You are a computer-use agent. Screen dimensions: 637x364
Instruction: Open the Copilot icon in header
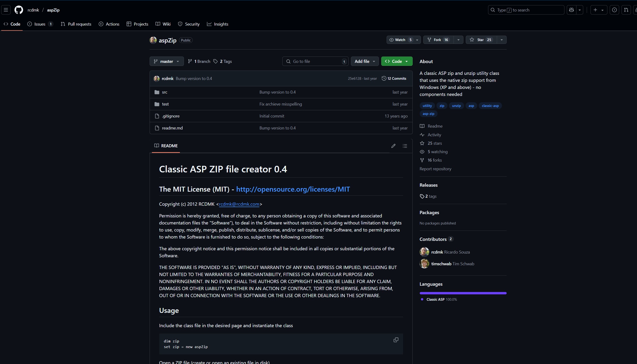pyautogui.click(x=571, y=10)
